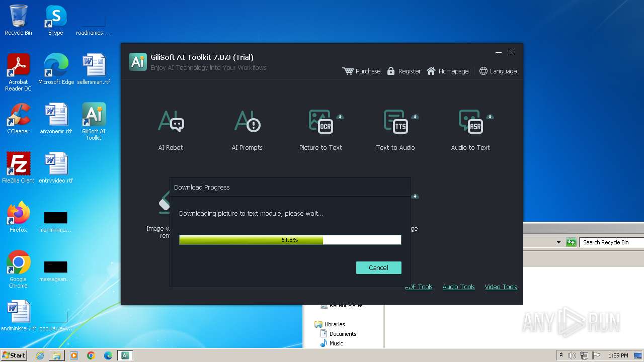Click the Audio to Text label
644x362 pixels.
(470, 147)
